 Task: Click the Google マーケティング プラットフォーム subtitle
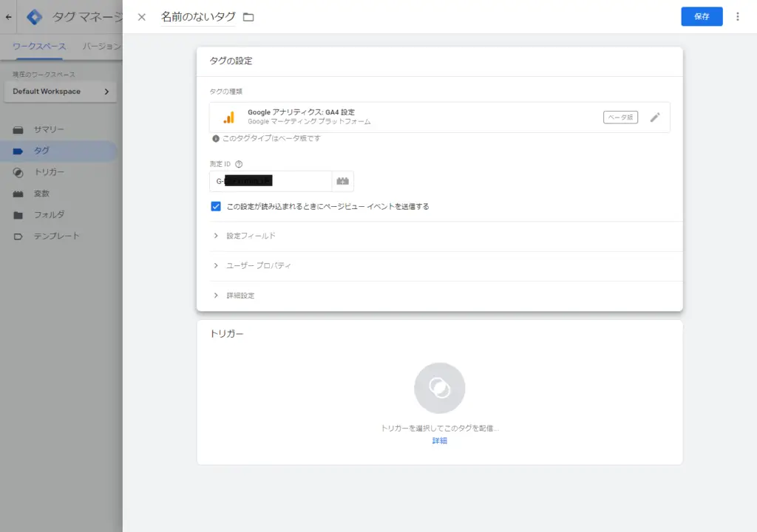[x=309, y=122]
